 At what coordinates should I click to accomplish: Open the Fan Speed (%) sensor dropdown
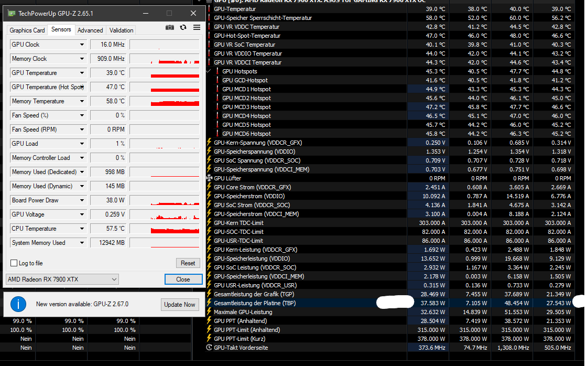(82, 115)
